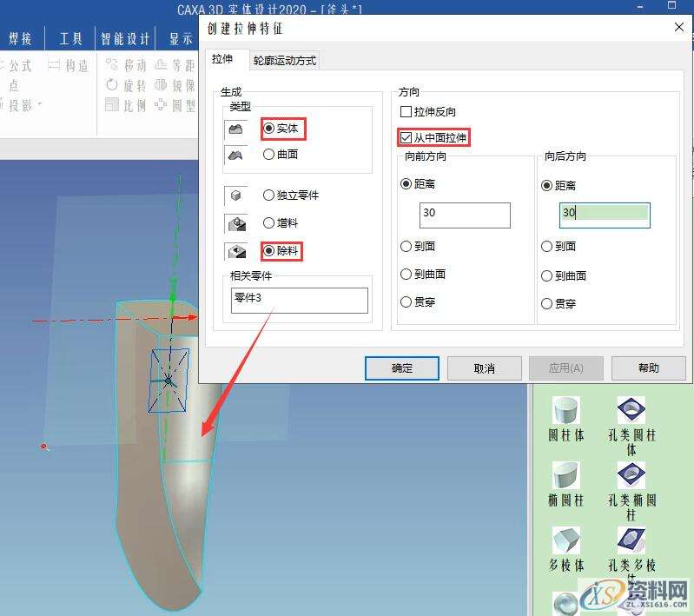Click the 移动 (move) tool in ribbon
Screen dimensions: 694x616
pos(126,65)
